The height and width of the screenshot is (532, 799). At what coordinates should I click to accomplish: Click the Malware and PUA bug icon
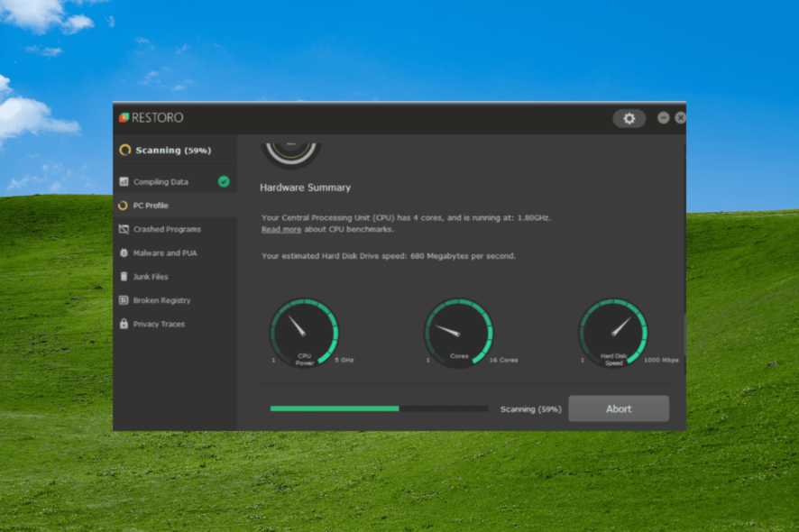(x=124, y=252)
